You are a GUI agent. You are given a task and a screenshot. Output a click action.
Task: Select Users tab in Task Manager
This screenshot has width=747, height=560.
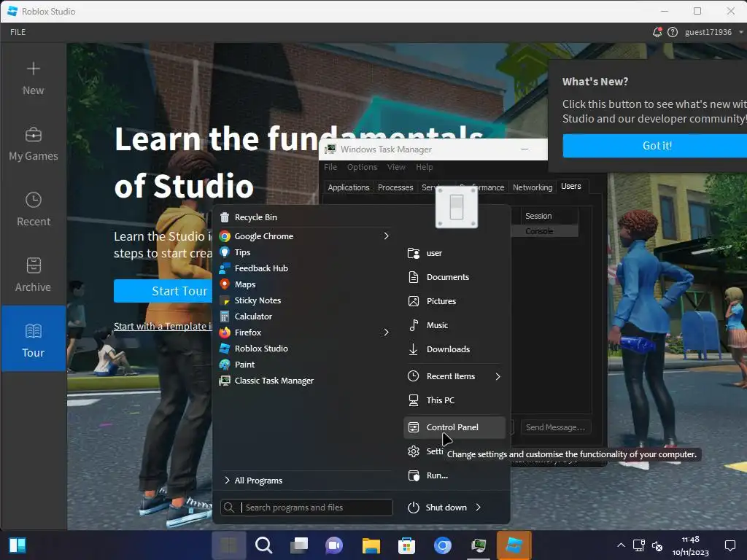pyautogui.click(x=570, y=186)
